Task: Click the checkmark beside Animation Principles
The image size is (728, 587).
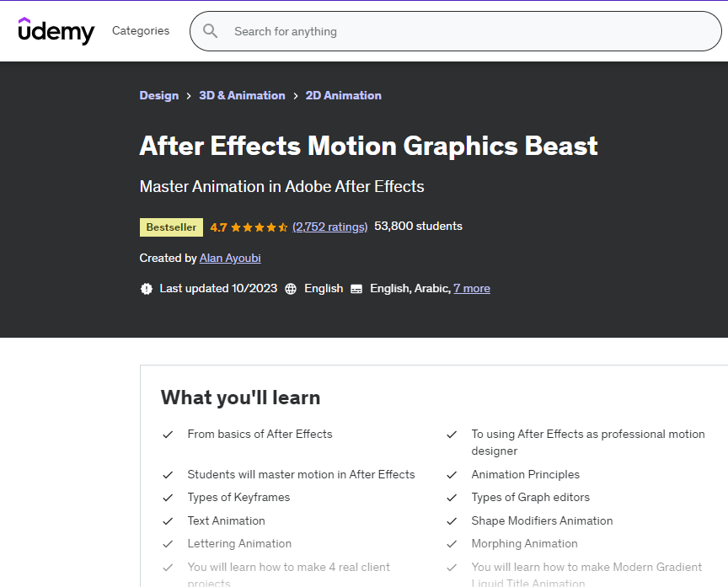Action: [x=452, y=474]
